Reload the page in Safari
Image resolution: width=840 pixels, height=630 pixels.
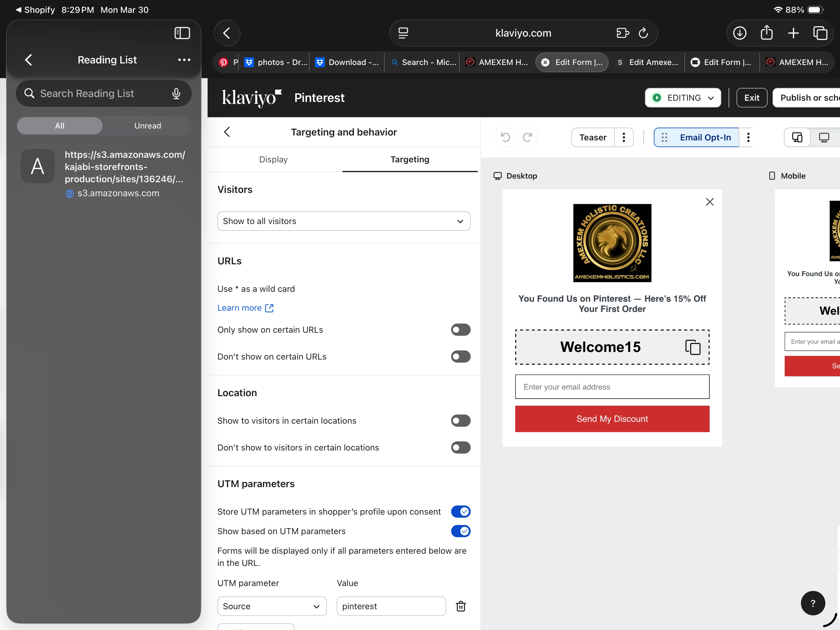[x=643, y=33]
